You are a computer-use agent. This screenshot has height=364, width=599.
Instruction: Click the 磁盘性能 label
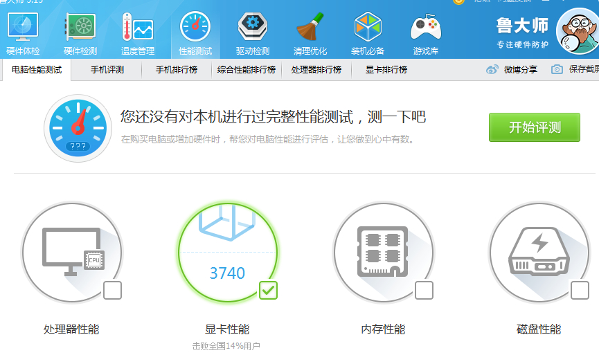539,329
